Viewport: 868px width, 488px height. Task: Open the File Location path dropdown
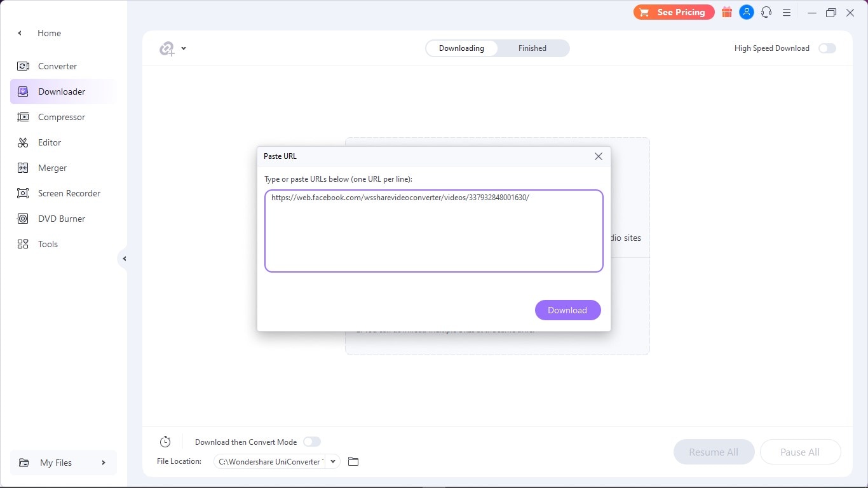(x=333, y=461)
